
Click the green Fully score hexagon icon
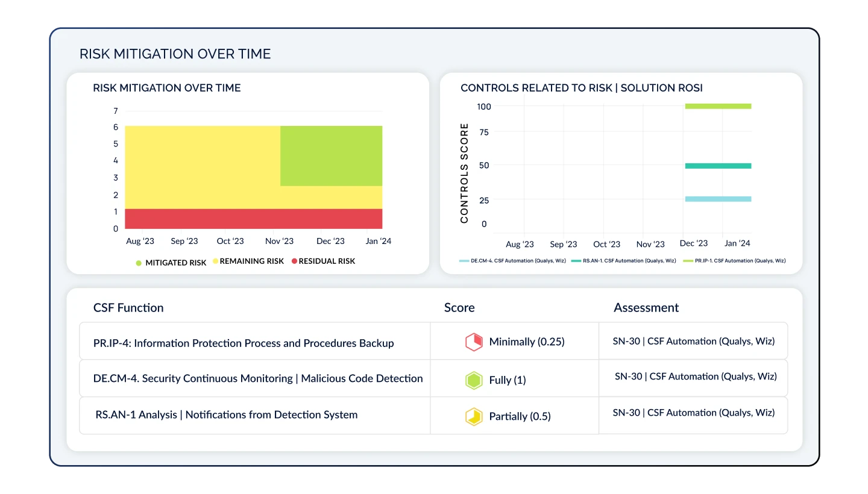[474, 380]
